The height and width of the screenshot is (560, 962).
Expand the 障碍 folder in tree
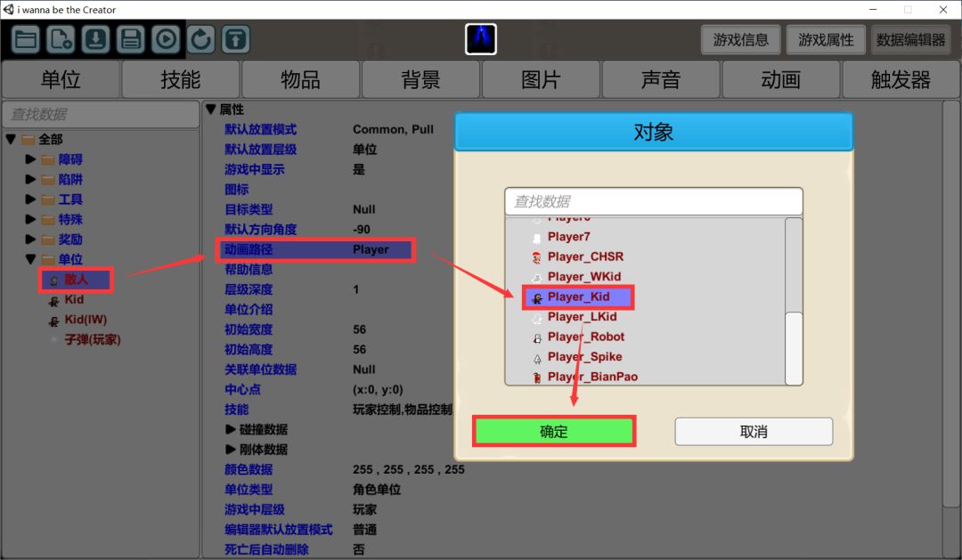point(30,159)
